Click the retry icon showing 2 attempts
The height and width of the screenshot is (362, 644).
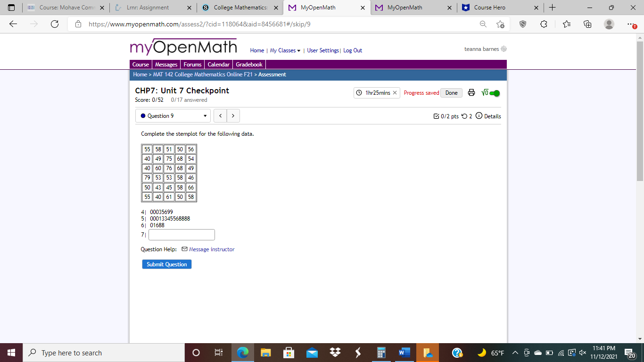click(x=463, y=116)
